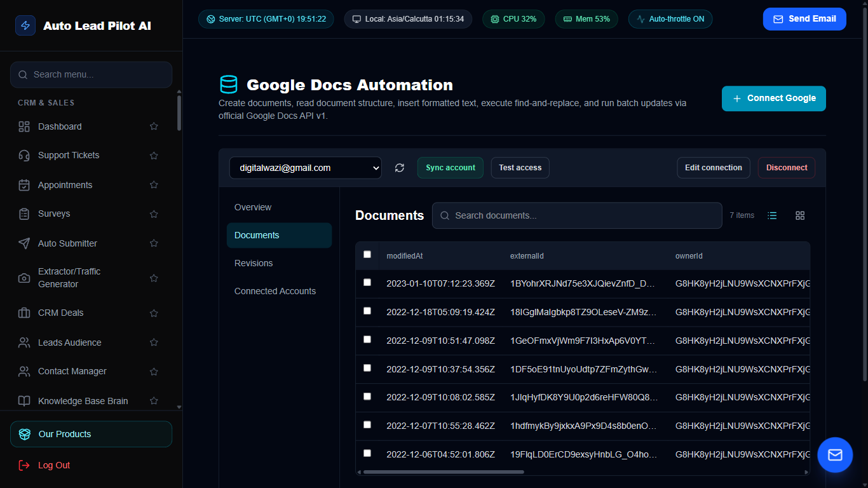
Task: Check the 2022-12-18T05:09:19.424Z row checkbox
Action: [x=367, y=311]
